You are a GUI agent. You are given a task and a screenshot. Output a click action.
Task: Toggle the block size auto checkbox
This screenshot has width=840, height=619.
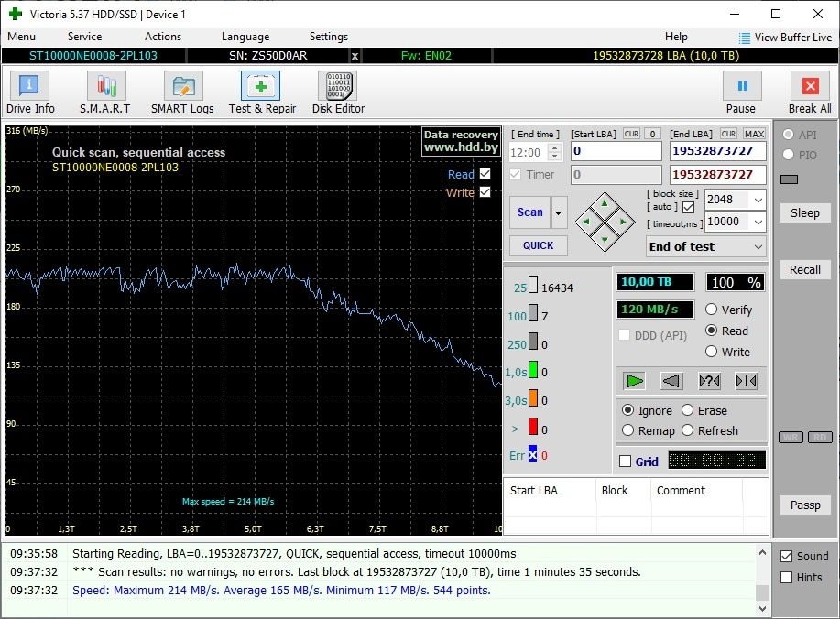[x=689, y=207]
